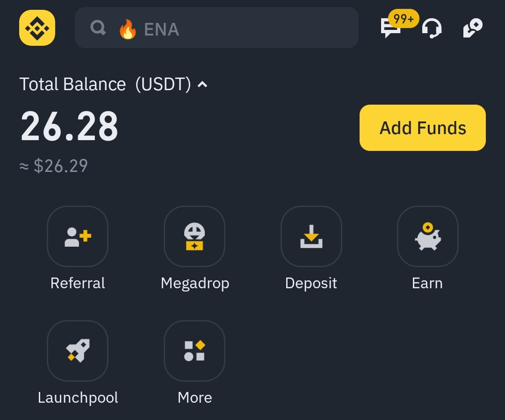Open the Megadrop icon

195,236
